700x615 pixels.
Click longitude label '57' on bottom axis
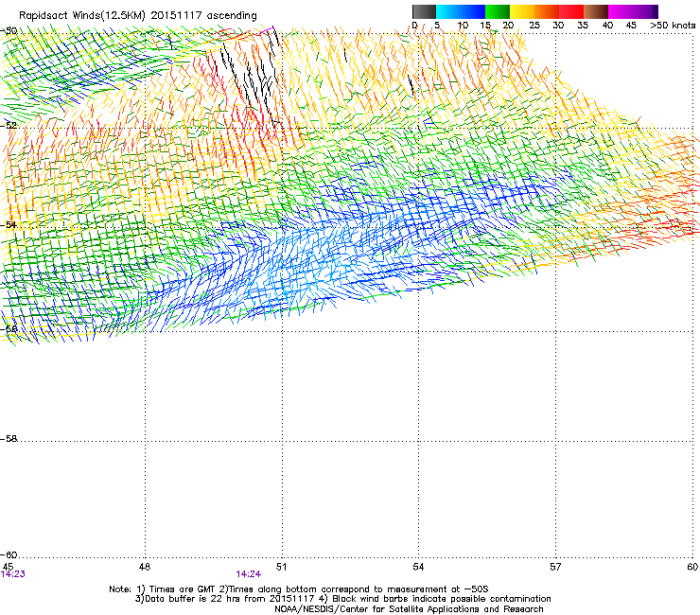click(555, 567)
